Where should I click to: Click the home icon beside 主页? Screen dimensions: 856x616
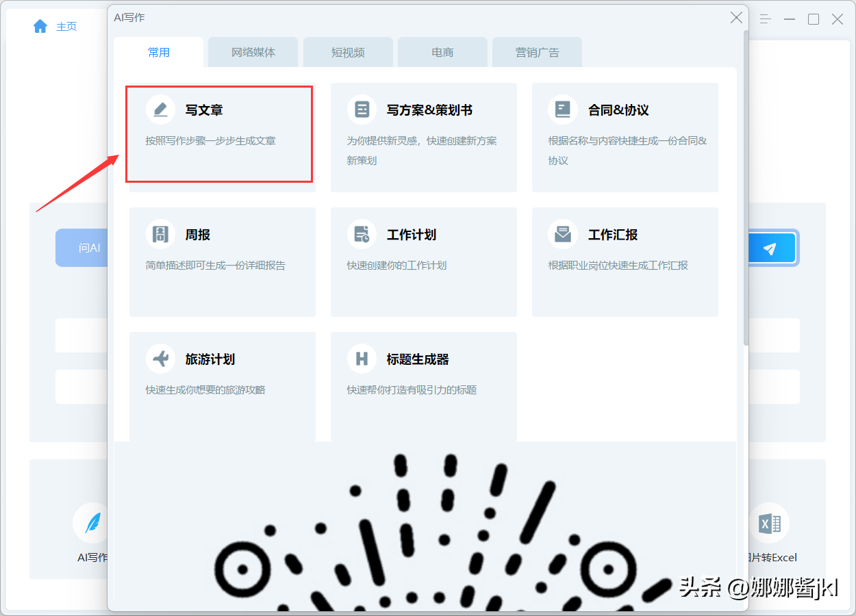click(x=40, y=26)
